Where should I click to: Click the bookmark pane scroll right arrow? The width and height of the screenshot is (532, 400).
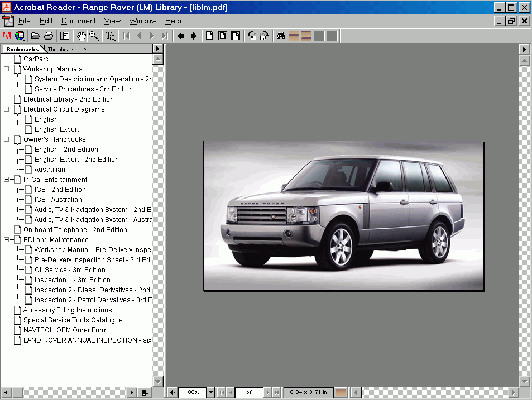coord(132,393)
